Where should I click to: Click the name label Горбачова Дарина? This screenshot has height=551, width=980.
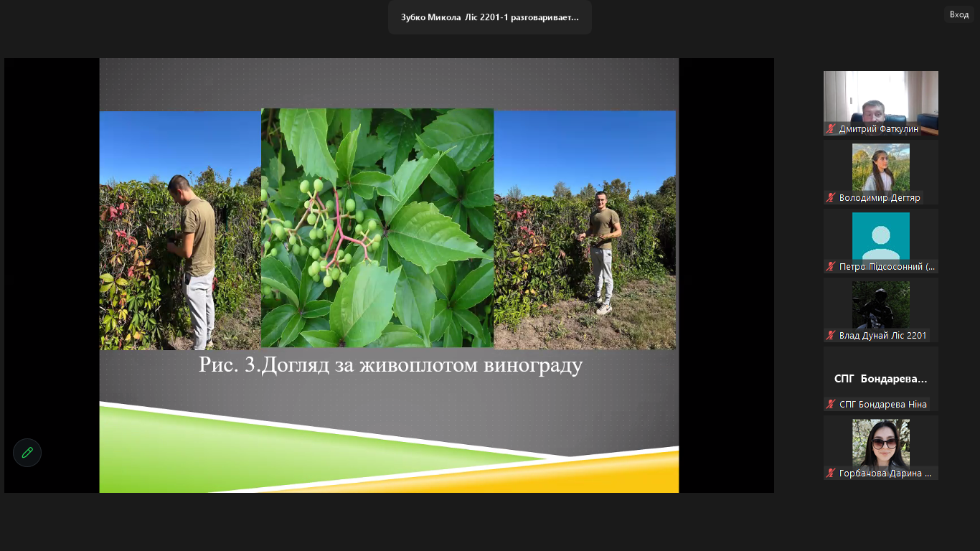coord(885,474)
